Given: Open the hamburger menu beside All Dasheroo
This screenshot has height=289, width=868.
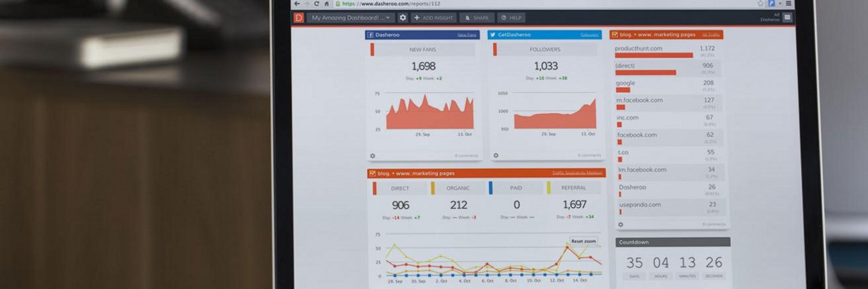Looking at the screenshot, I should coord(788,17).
